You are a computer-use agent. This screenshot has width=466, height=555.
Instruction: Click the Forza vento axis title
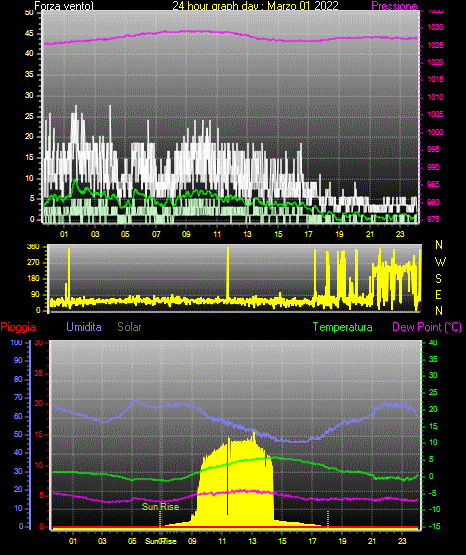click(x=64, y=6)
